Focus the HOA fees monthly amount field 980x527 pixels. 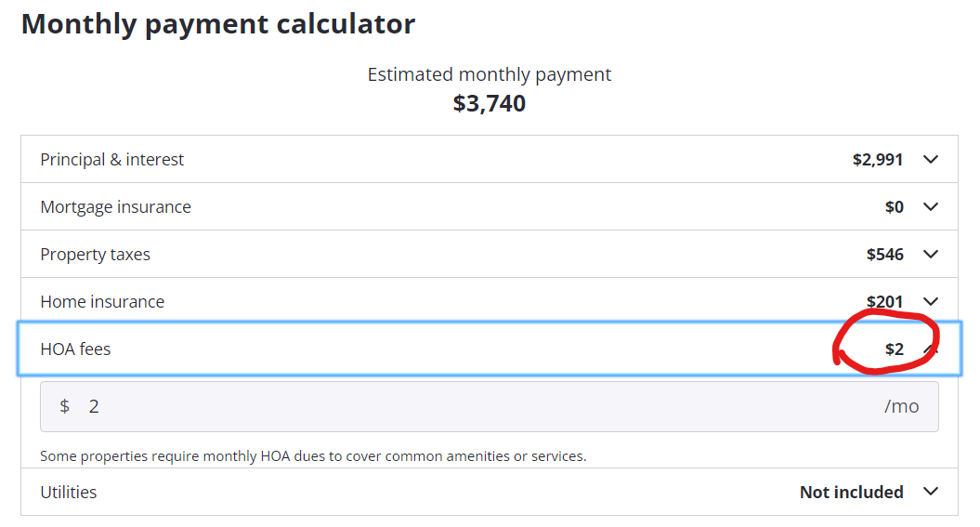[x=490, y=406]
